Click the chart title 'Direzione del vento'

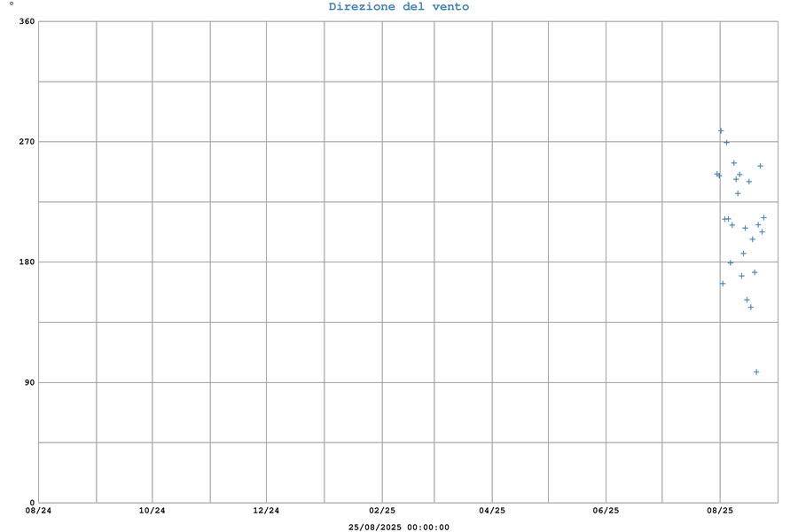click(398, 6)
